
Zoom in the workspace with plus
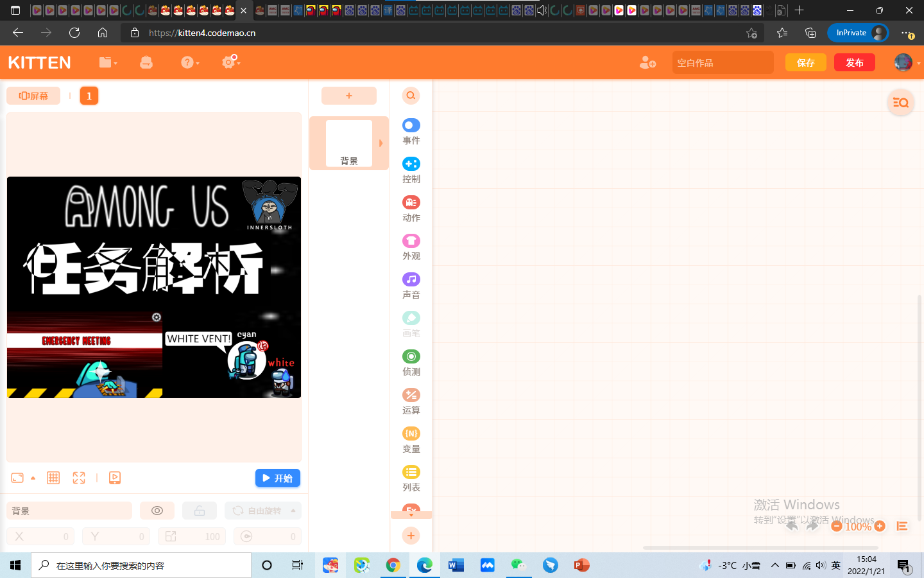[x=880, y=526]
